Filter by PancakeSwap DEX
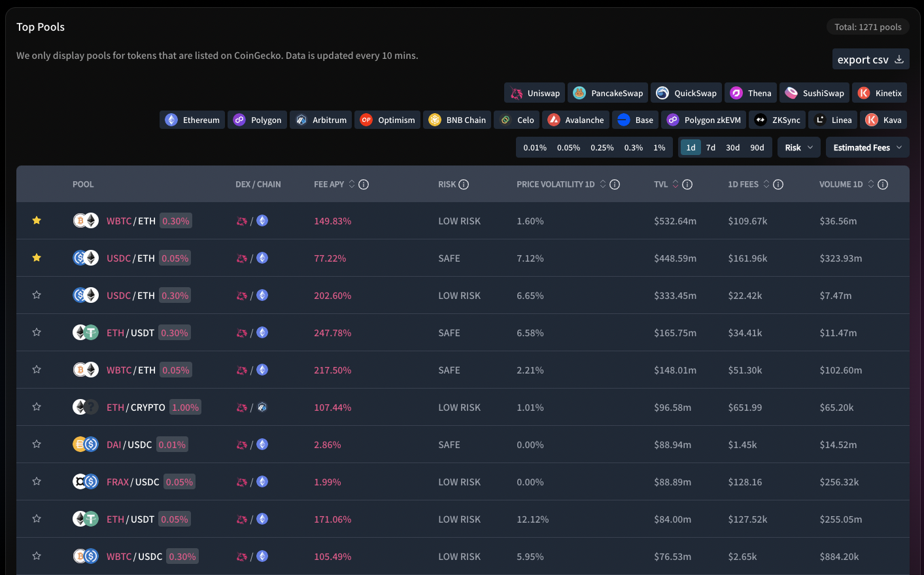 (608, 93)
